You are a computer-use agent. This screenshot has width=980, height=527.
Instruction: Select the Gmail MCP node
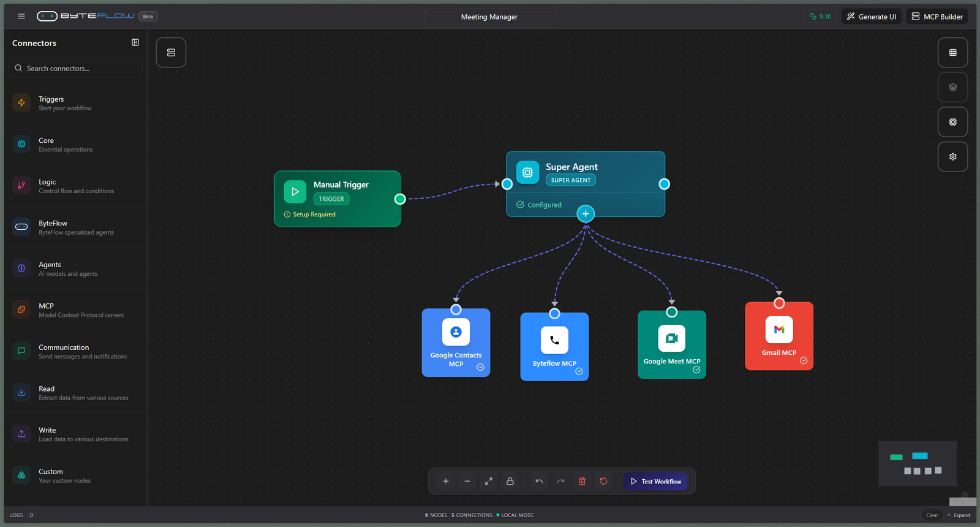(x=779, y=336)
